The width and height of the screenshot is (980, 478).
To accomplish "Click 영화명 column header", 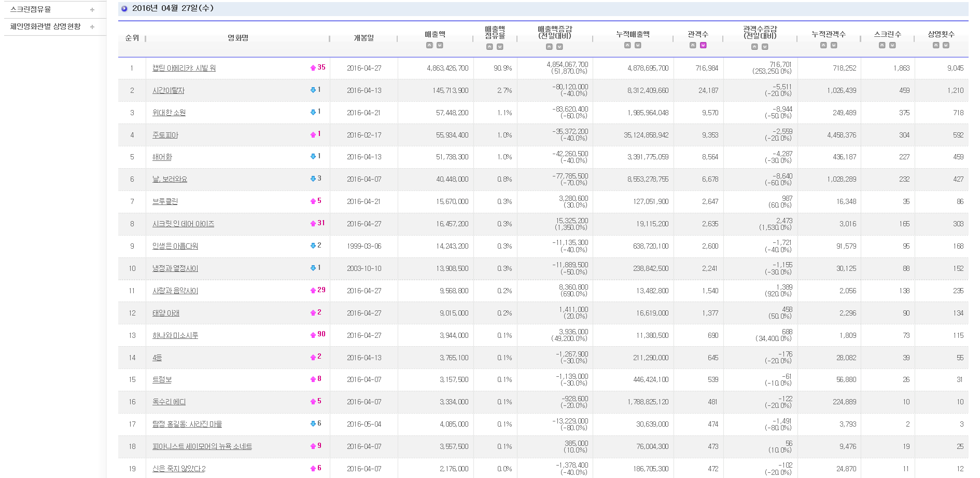I will pyautogui.click(x=238, y=38).
